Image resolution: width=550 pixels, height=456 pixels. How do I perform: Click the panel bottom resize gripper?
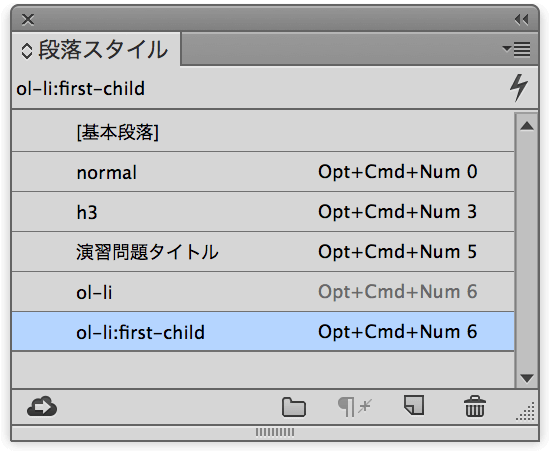pos(275,432)
